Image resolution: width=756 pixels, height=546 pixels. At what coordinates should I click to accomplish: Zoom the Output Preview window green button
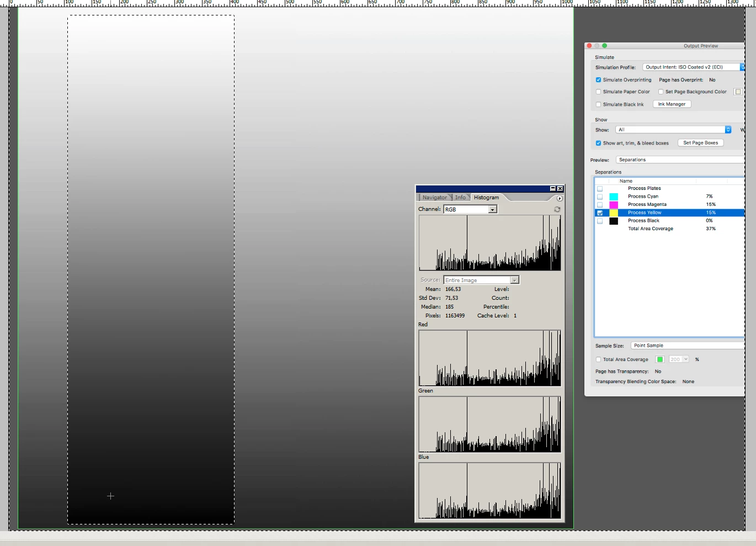tap(605, 46)
